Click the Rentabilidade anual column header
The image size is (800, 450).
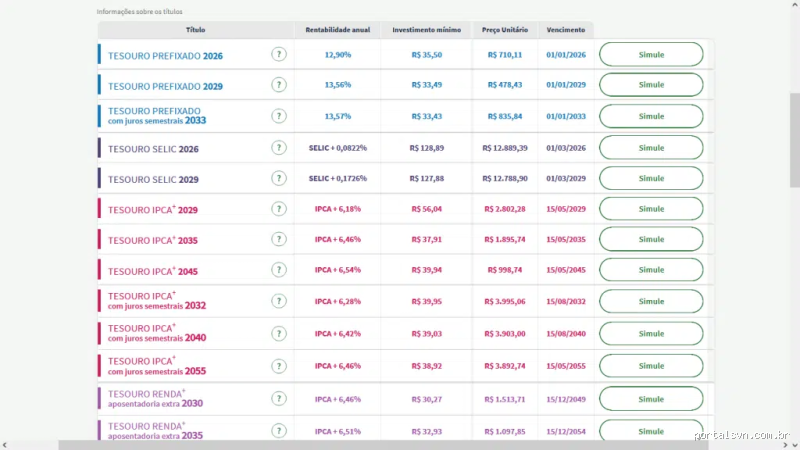coord(338,30)
